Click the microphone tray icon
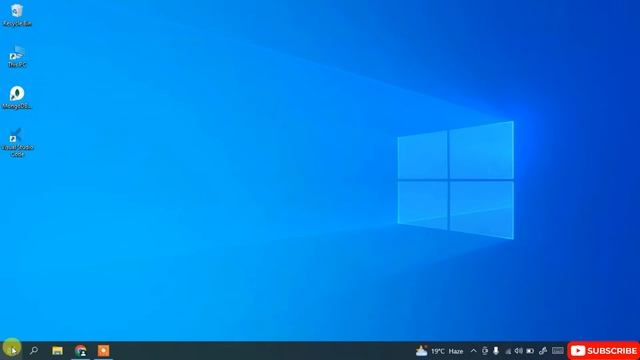 click(496, 351)
